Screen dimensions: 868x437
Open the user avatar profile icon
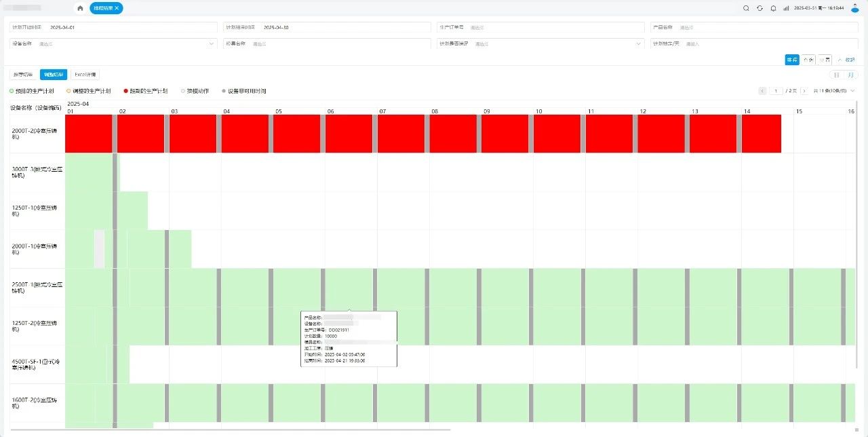(854, 8)
